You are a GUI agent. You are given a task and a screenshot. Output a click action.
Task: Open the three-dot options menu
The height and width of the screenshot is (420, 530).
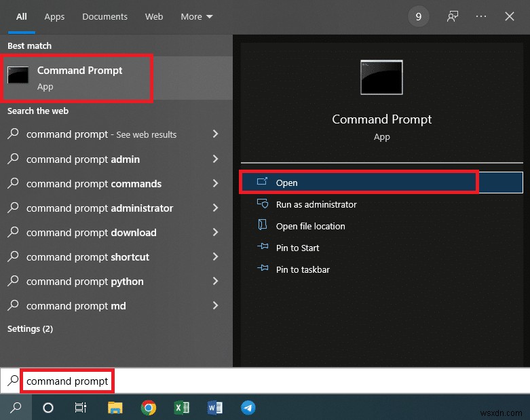[x=481, y=16]
